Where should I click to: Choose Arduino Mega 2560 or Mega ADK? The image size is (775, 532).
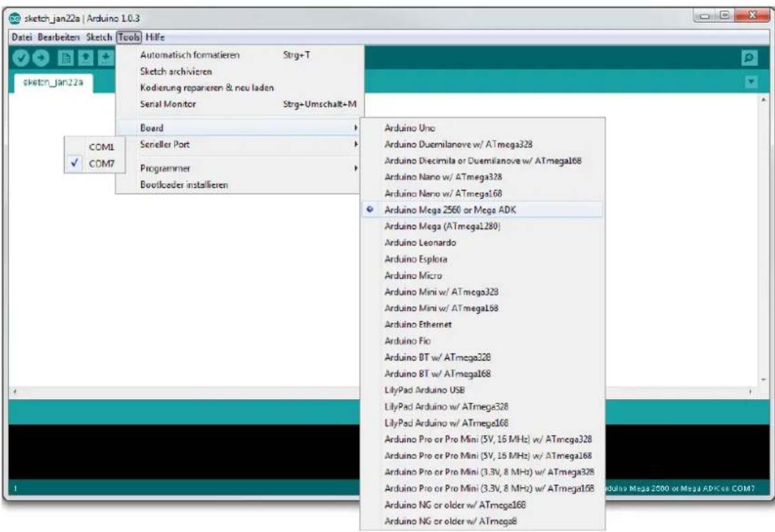[x=482, y=210]
